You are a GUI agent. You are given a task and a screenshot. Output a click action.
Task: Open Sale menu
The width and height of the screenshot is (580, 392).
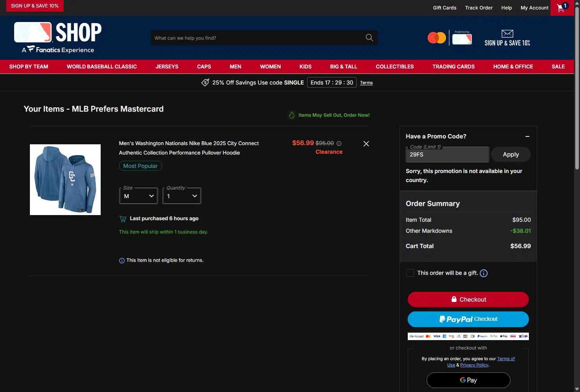[x=558, y=67]
